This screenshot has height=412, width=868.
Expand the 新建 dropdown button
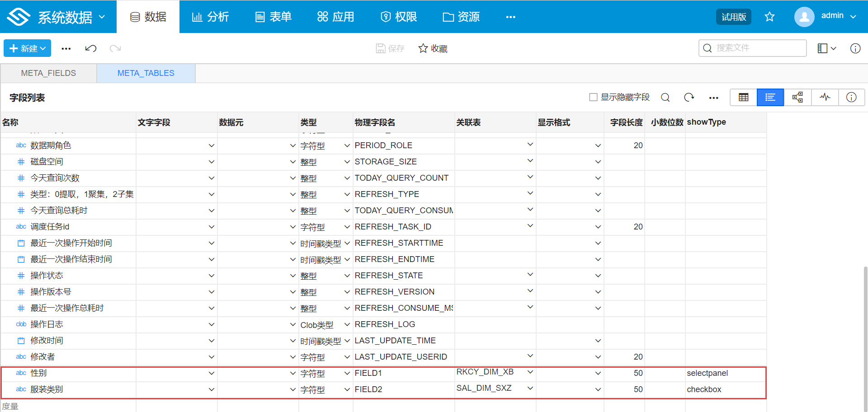click(28, 48)
